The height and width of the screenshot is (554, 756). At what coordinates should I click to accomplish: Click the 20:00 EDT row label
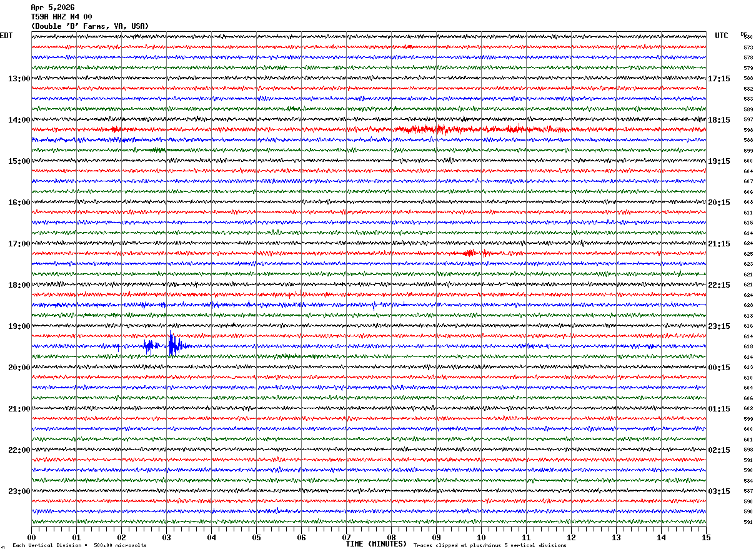coord(19,368)
